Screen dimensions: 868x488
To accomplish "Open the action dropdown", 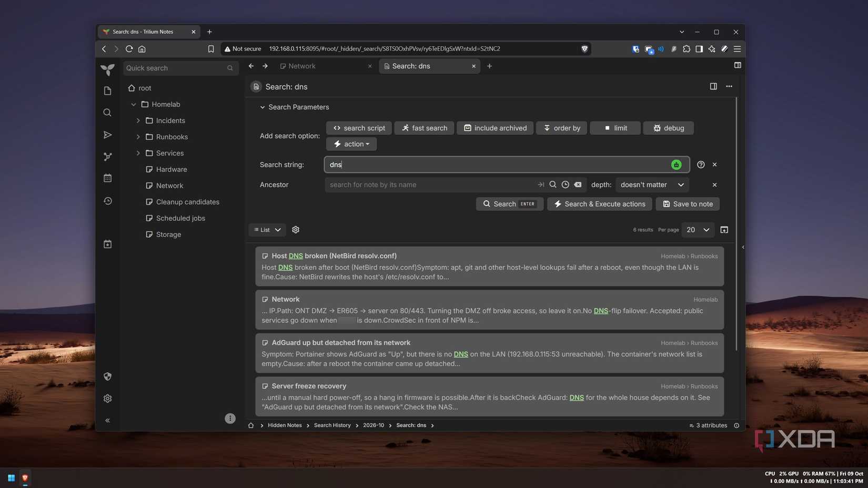I will 351,144.
